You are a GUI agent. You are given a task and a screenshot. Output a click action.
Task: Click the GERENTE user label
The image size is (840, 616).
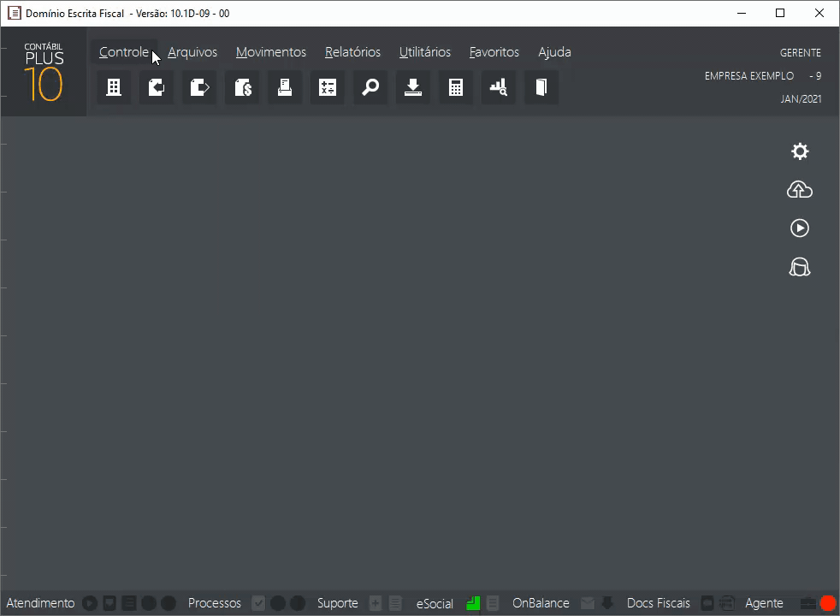point(801,52)
